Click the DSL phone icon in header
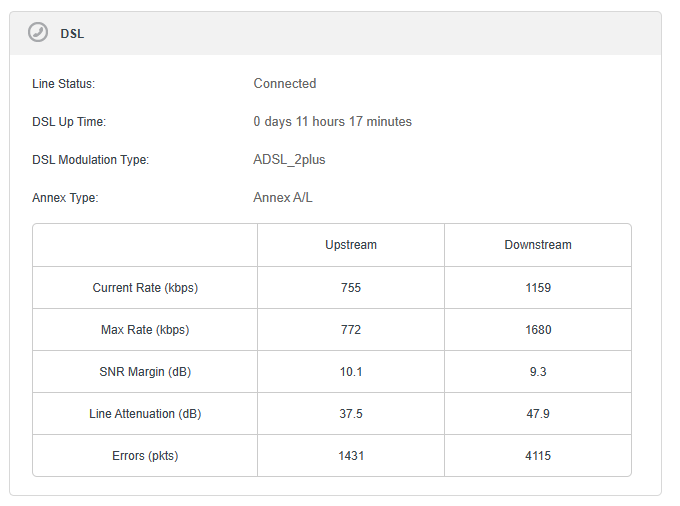The image size is (680, 506). click(x=38, y=33)
